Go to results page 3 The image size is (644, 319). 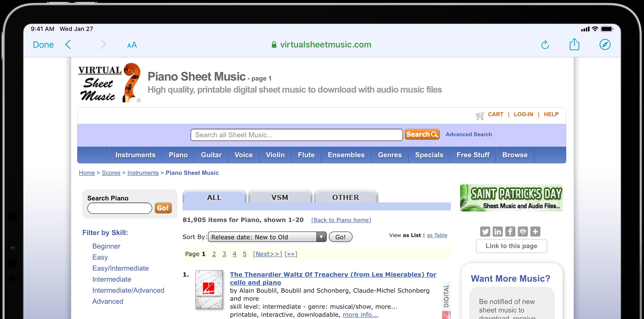(x=224, y=254)
